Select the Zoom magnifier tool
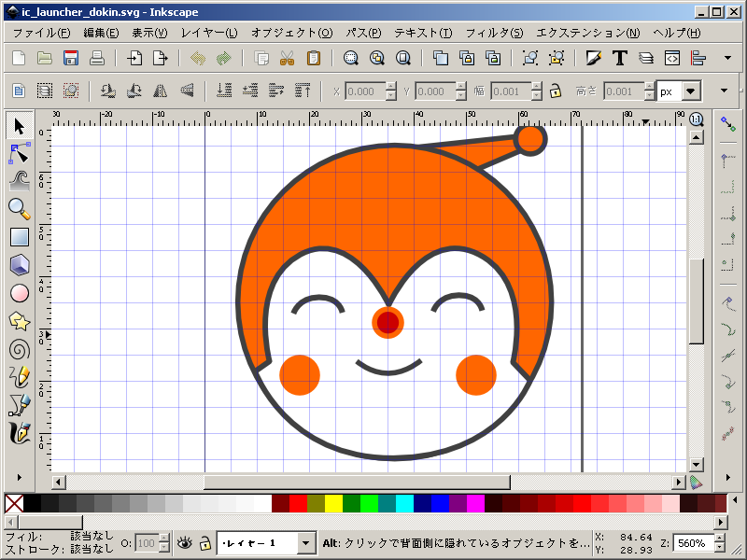This screenshot has height=560, width=747. click(19, 208)
